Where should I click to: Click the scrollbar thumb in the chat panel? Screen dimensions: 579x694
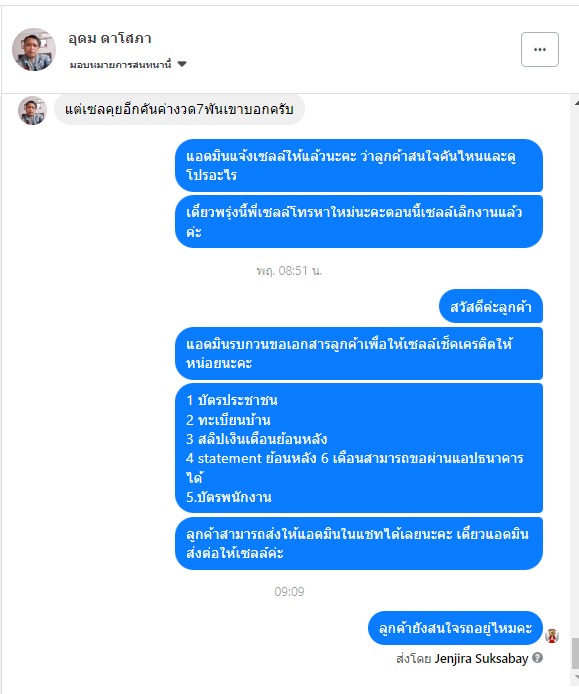(x=575, y=653)
